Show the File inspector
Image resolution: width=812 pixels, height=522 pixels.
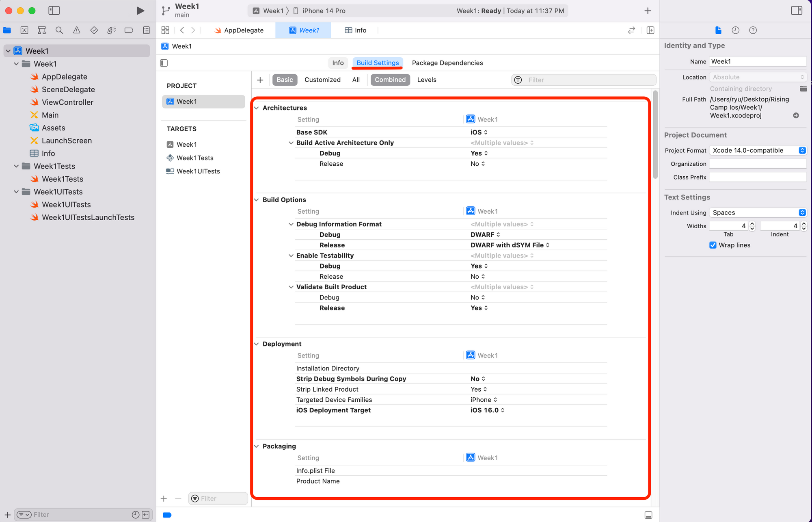(x=718, y=30)
